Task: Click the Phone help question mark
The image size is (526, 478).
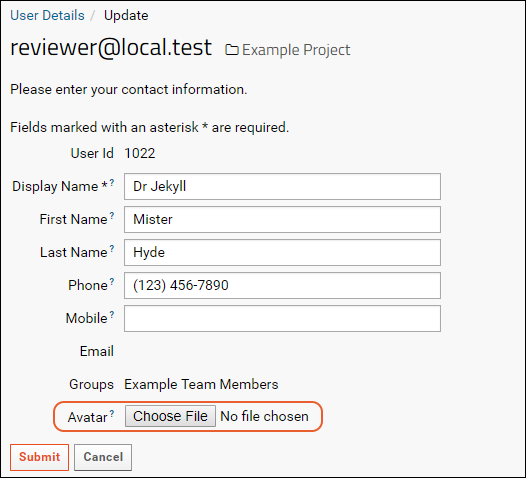Action: (x=112, y=281)
